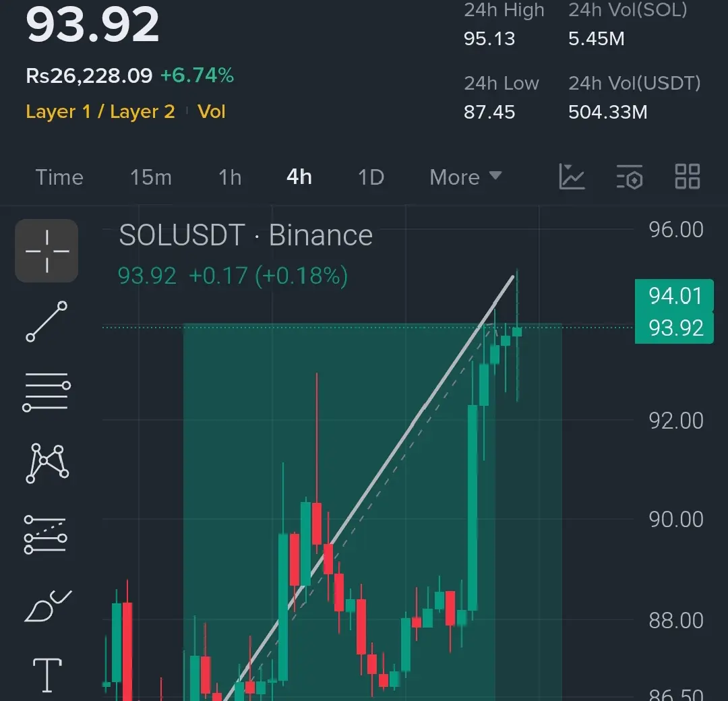
Task: Click the +6.74% change percentage
Action: click(197, 75)
